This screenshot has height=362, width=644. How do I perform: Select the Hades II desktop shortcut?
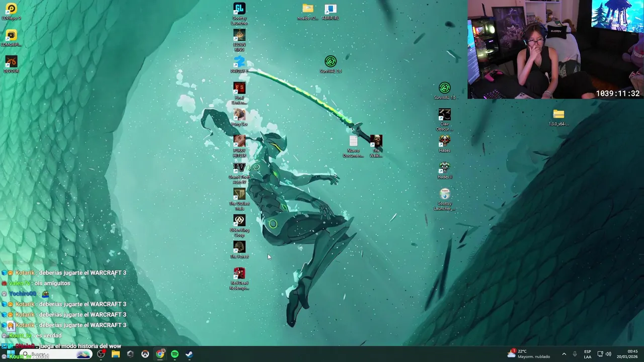444,170
